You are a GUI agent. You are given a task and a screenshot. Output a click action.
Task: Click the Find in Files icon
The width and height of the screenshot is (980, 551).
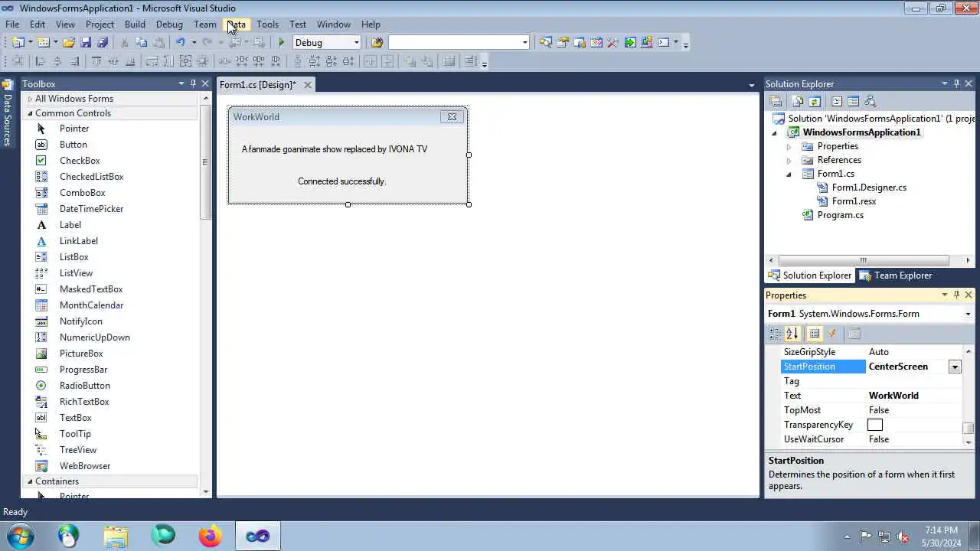coord(377,43)
